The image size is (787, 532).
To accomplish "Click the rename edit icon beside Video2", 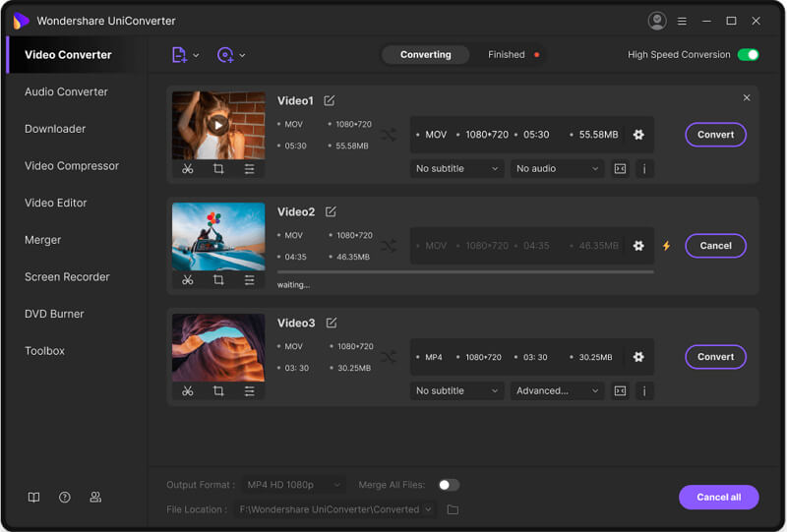I will [331, 211].
